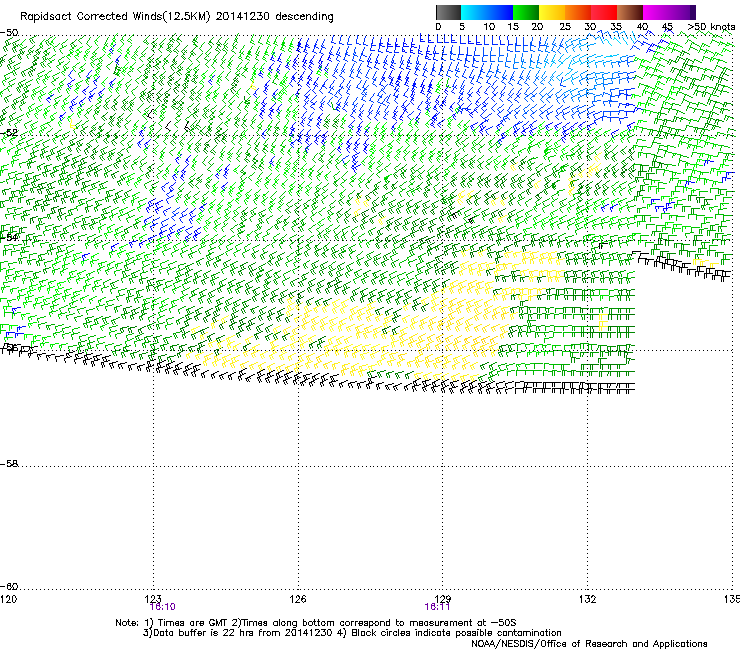Click the '-50' latitude axis label

[9, 33]
